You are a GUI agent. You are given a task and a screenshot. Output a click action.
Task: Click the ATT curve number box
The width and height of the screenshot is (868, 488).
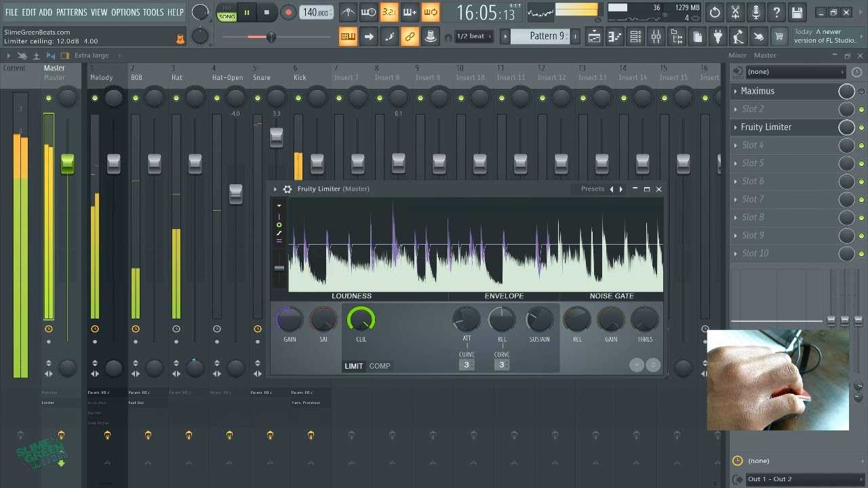pos(467,365)
